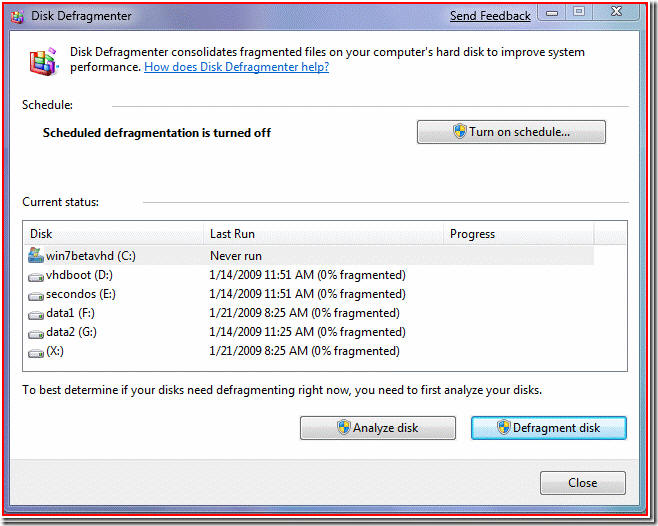658x526 pixels.
Task: Select the data2 (G:) disk name
Action: 71,332
